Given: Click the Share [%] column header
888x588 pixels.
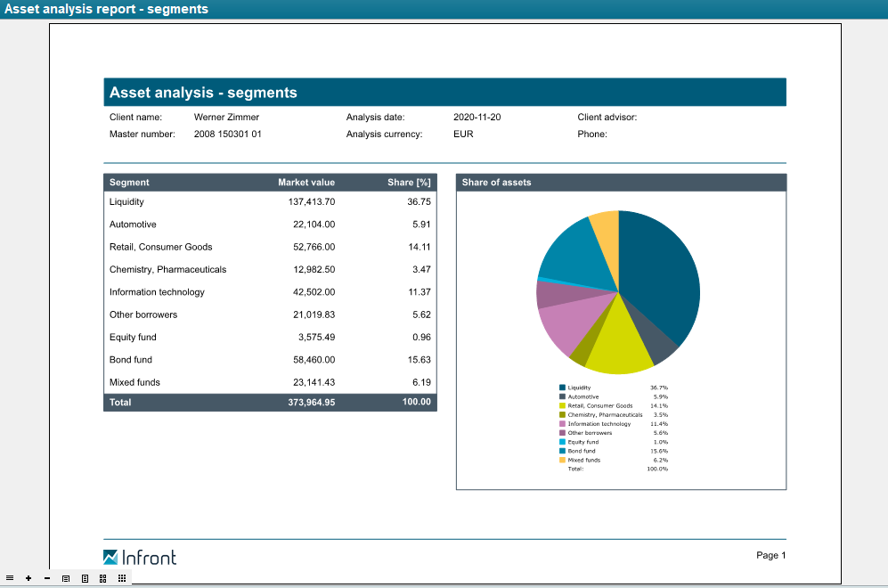Looking at the screenshot, I should pyautogui.click(x=409, y=183).
